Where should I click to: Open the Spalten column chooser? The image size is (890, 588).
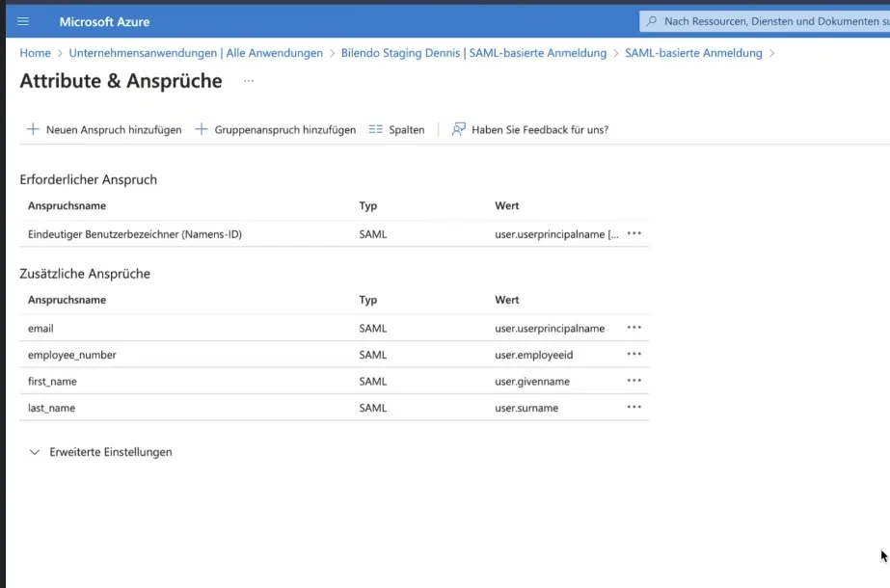coord(396,129)
